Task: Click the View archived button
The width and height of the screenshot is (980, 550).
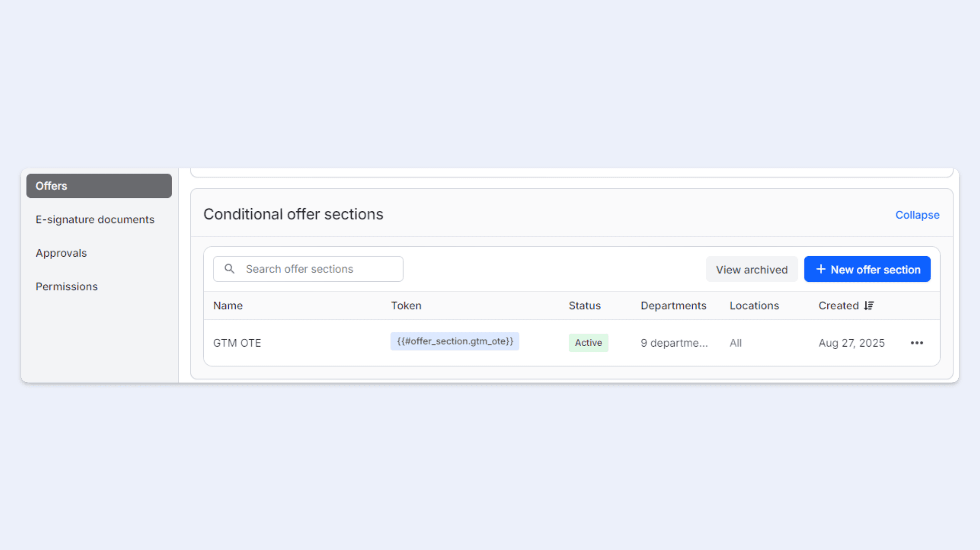Action: pyautogui.click(x=751, y=269)
